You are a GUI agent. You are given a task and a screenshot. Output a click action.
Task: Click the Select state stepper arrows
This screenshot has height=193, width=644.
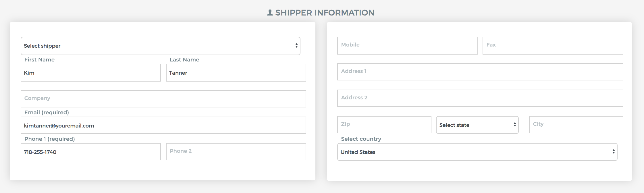tap(515, 125)
